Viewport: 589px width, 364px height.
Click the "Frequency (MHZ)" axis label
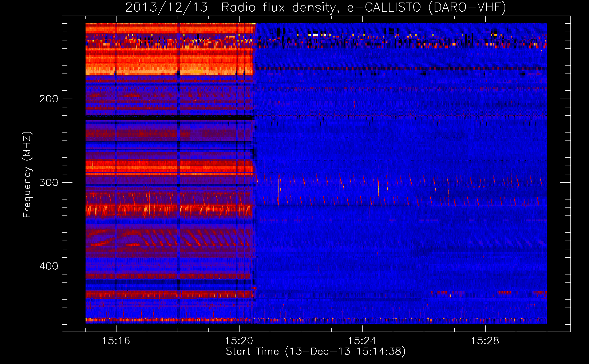click(27, 175)
